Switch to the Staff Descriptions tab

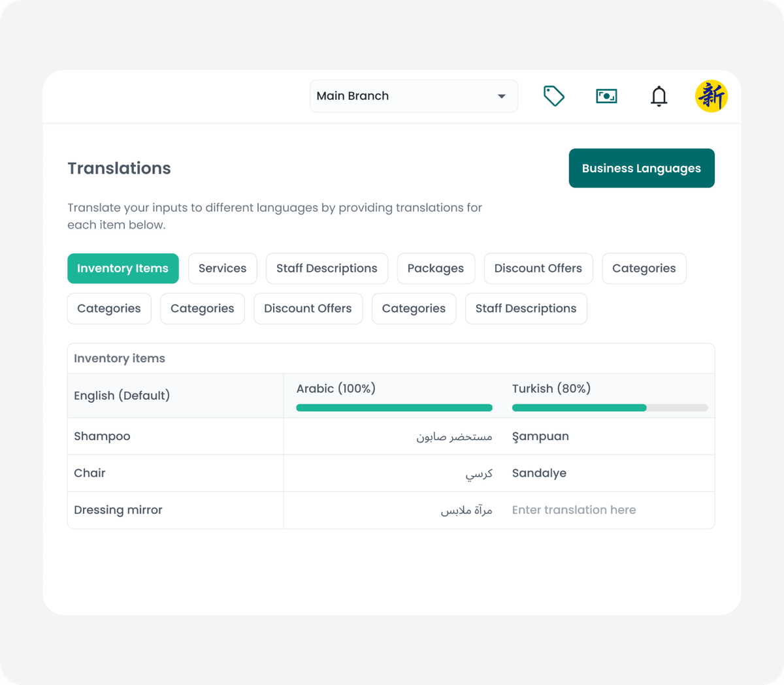[x=327, y=268]
